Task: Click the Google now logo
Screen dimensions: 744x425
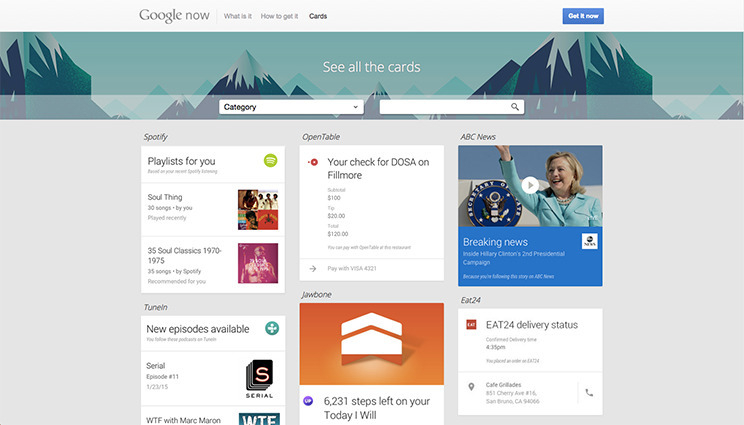Action: 174,16
